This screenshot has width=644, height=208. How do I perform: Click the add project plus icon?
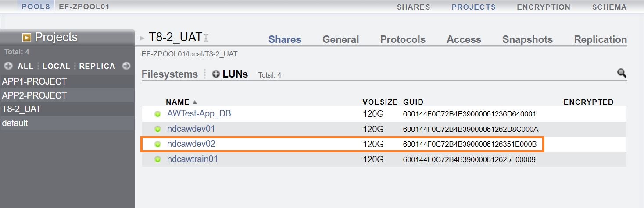8,66
